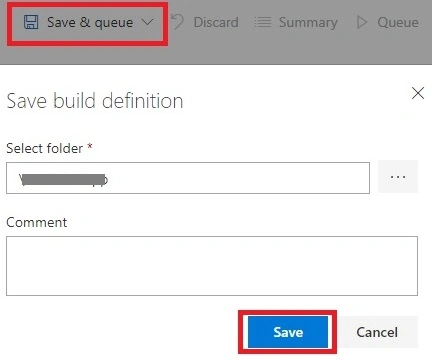Click the Queue play triangle icon
Viewport: 432px width, 360px height.
tap(362, 22)
